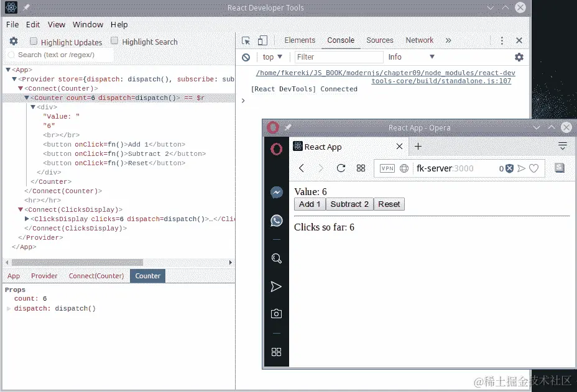
Task: Focus the component search field
Action: click(x=60, y=55)
